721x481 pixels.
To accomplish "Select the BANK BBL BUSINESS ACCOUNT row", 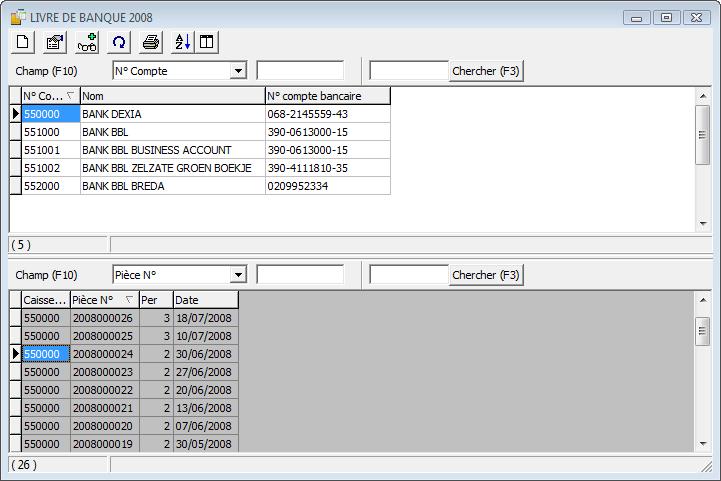I will pyautogui.click(x=200, y=150).
